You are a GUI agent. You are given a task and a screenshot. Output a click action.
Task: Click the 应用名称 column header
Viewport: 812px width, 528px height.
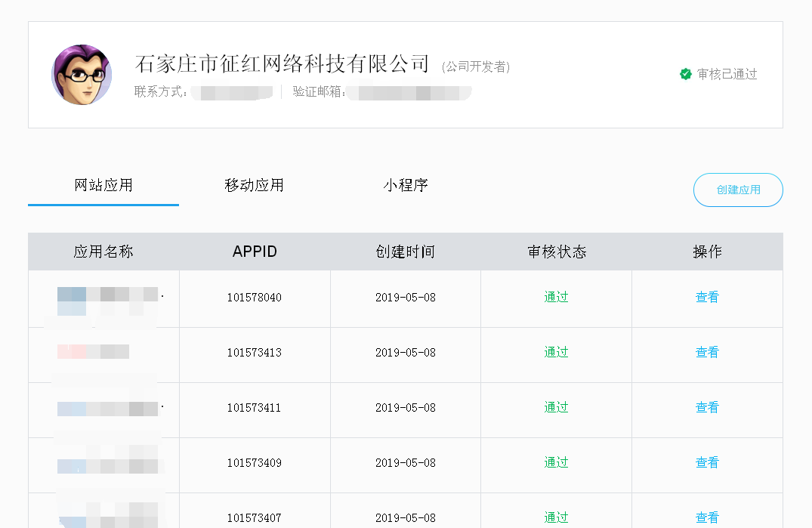tap(103, 252)
